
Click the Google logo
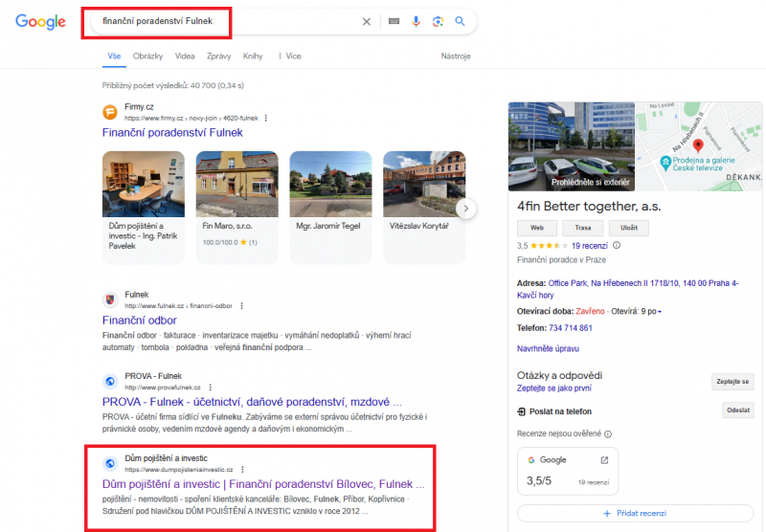[40, 21]
